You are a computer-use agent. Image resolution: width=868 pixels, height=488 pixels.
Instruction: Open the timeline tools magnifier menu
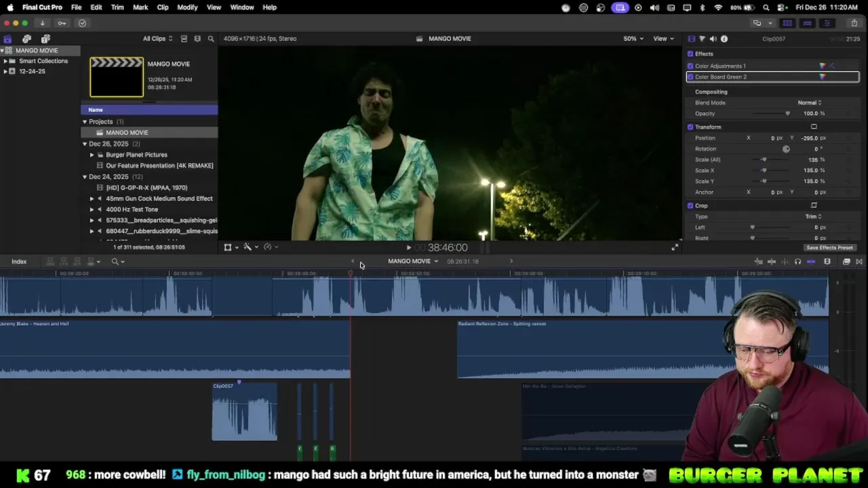117,262
